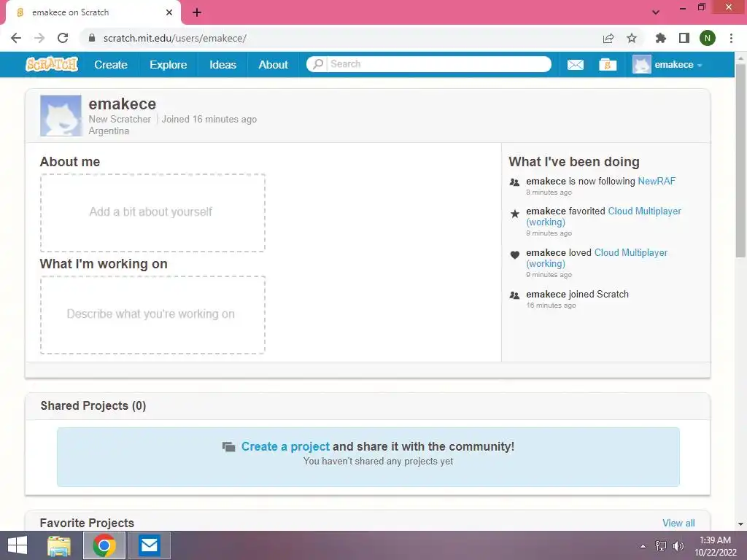Click the emakece avatar in the navbar
The height and width of the screenshot is (560, 747).
(x=642, y=64)
